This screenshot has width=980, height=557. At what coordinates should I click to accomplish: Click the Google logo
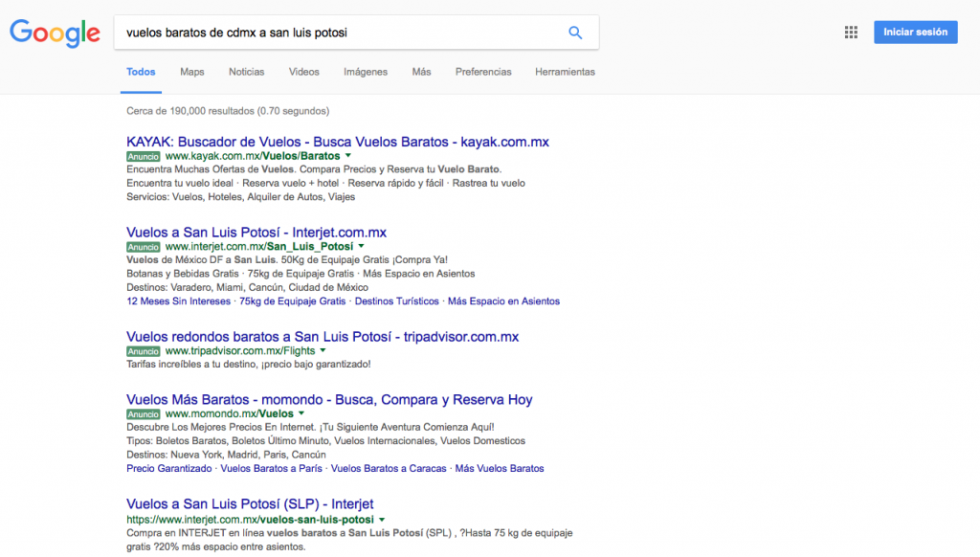[55, 33]
